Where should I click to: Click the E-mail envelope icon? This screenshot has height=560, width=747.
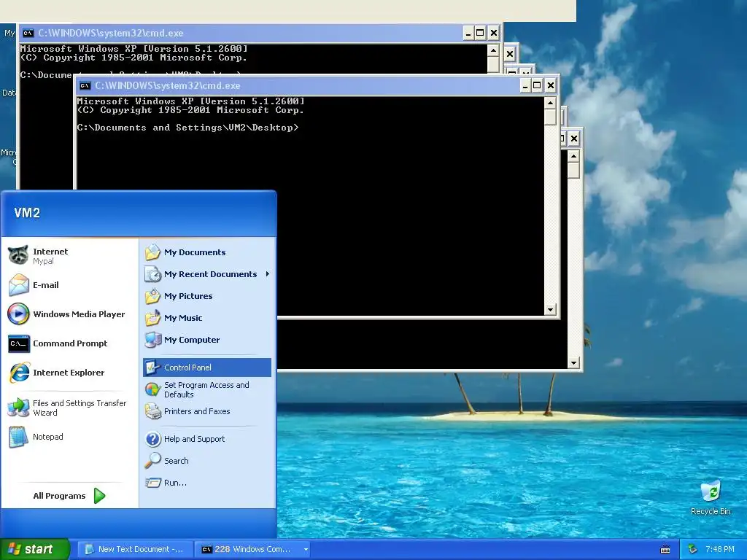[x=18, y=285]
